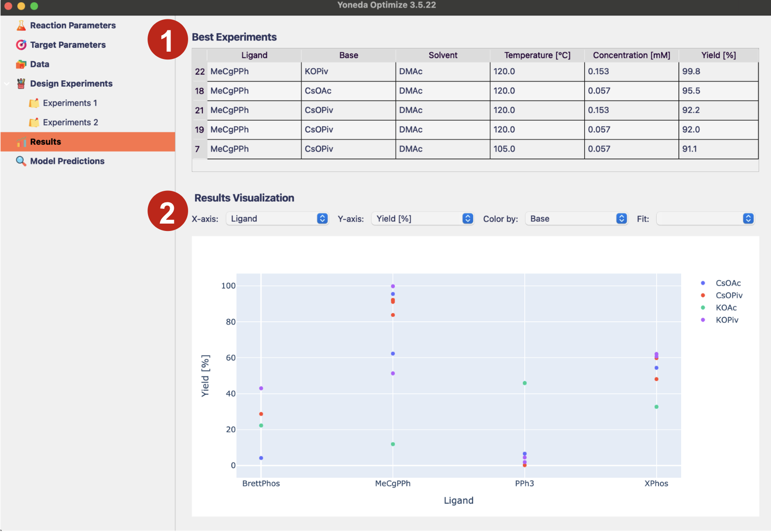Select row header 21 in table
Viewport: 771px width, 532px height.
tap(200, 110)
